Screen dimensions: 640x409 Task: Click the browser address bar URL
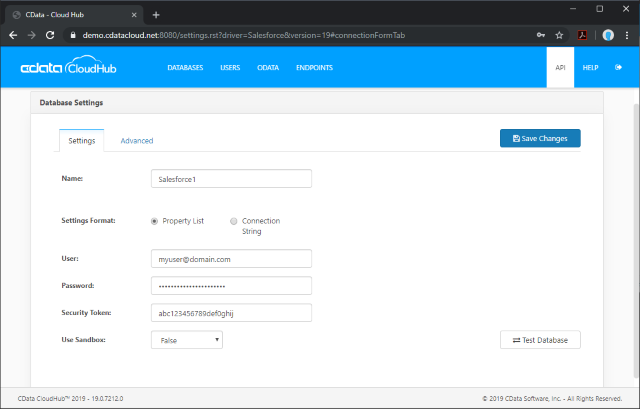[x=244, y=36]
